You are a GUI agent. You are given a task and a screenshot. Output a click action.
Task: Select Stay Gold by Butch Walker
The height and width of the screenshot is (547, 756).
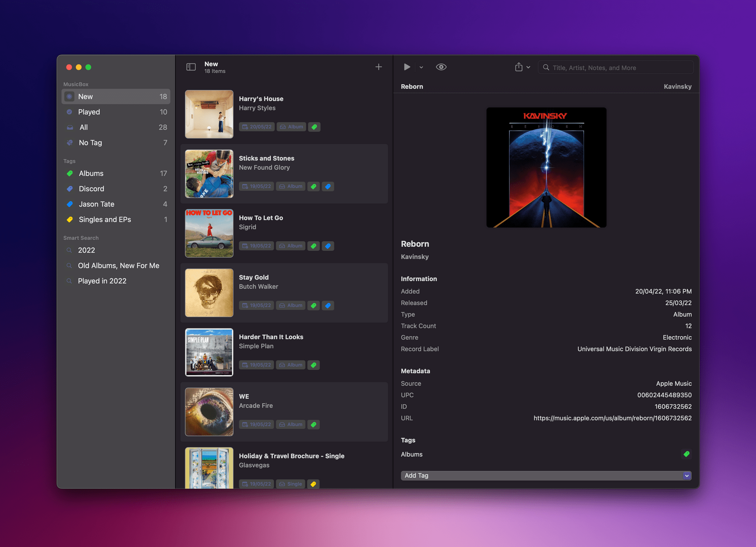point(284,293)
